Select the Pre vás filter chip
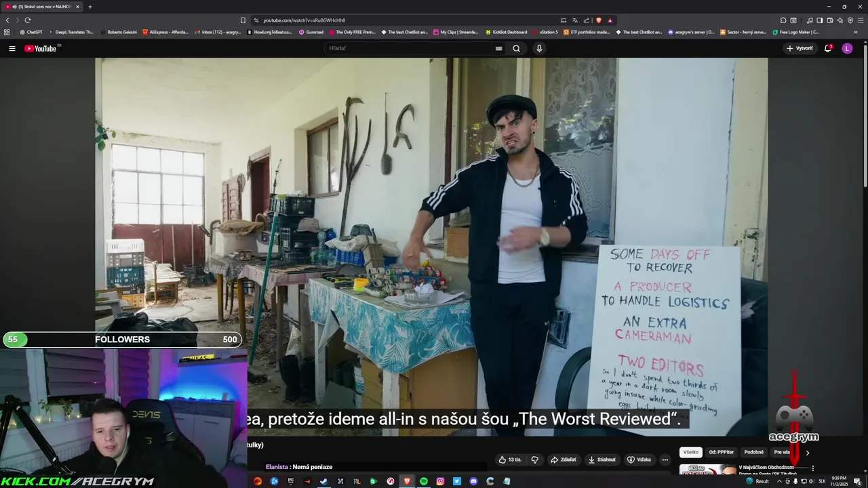 tap(781, 452)
